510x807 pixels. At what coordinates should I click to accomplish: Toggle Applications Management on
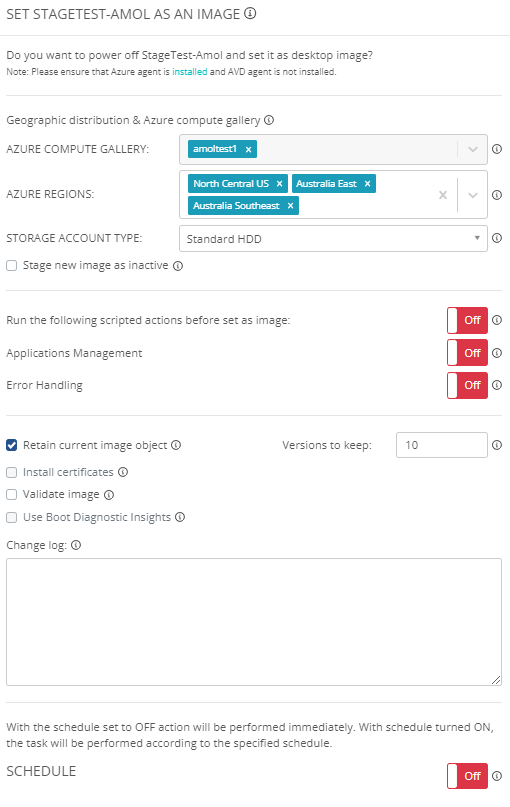point(467,353)
